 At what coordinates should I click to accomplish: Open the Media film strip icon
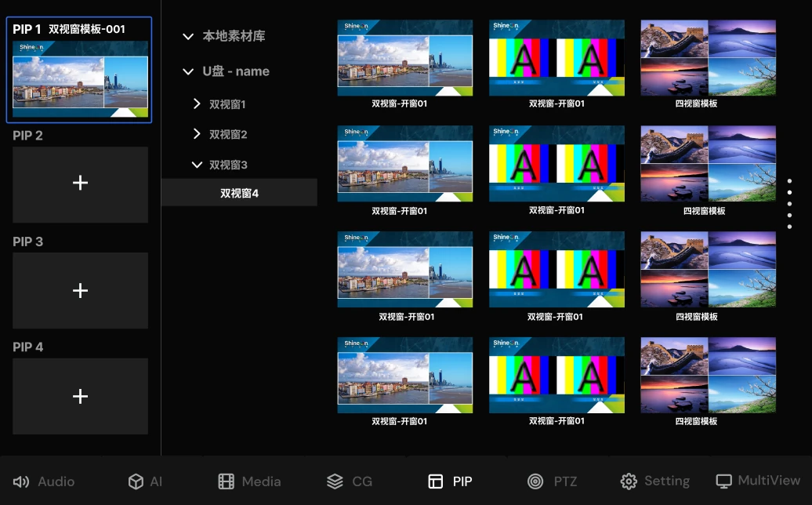227,481
